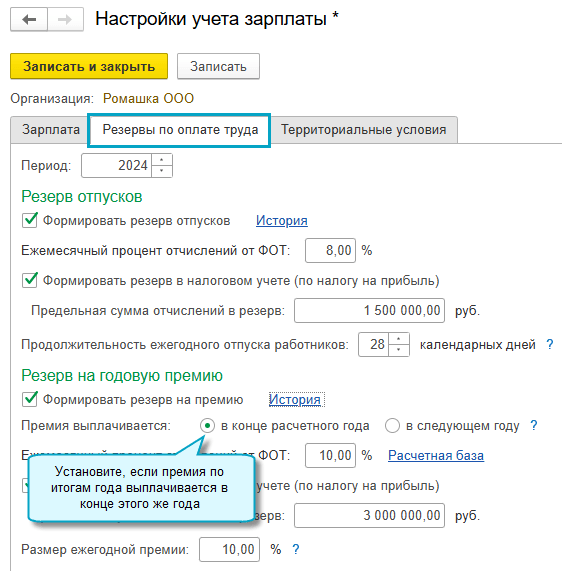Click the 1 500 000,00 limit amount field

coord(369,310)
